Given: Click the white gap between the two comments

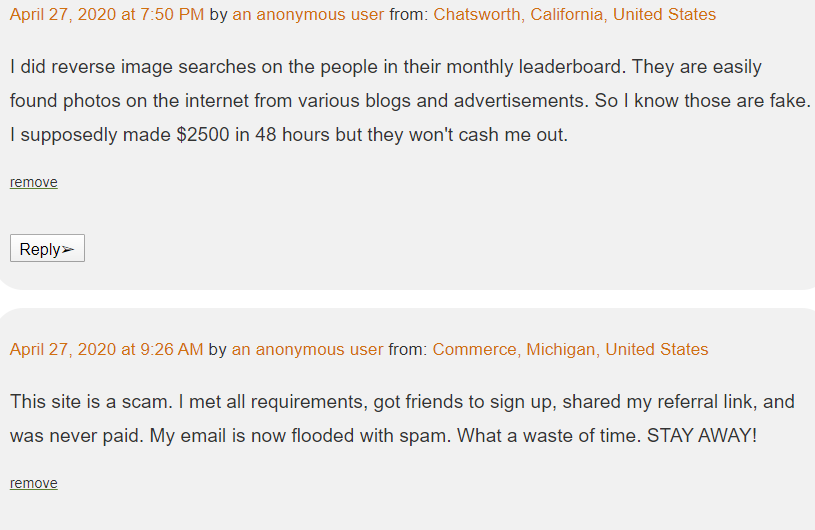Looking at the screenshot, I should [408, 299].
